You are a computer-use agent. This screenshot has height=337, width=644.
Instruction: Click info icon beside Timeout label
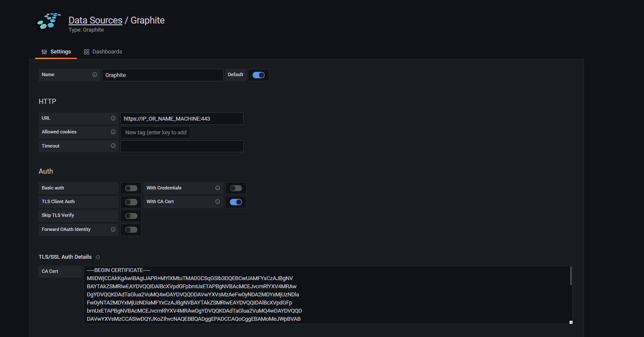pyautogui.click(x=113, y=146)
